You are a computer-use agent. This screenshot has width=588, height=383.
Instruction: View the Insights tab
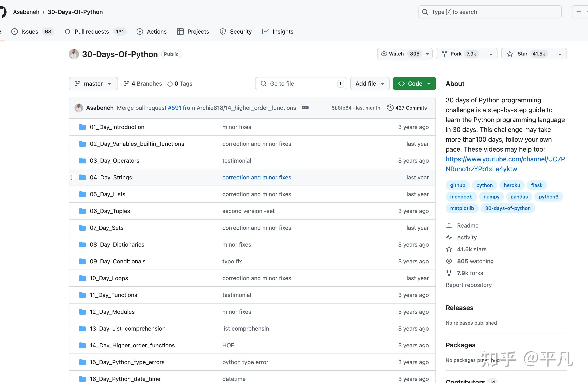pos(278,32)
